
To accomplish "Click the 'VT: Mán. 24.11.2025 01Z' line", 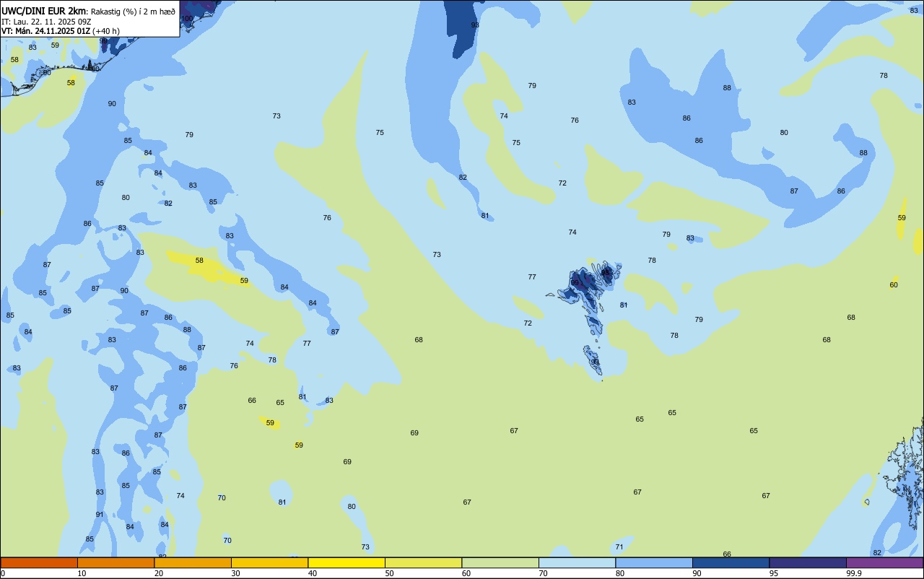I will click(x=45, y=31).
